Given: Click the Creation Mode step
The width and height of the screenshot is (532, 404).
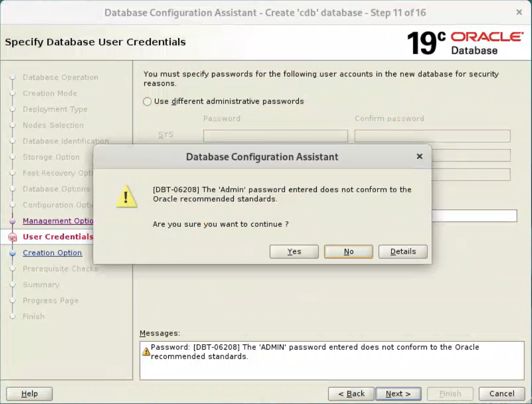Looking at the screenshot, I should pyautogui.click(x=50, y=93).
